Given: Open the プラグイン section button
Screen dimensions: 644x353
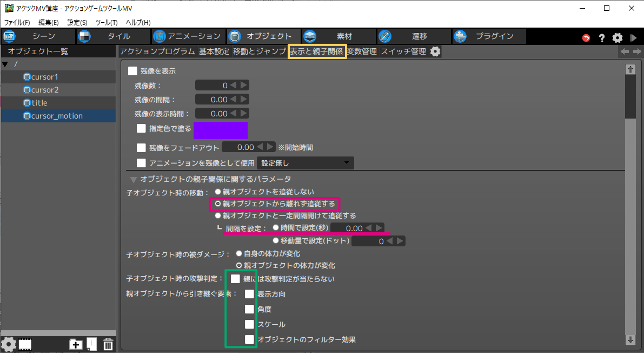Looking at the screenshot, I should tap(488, 36).
